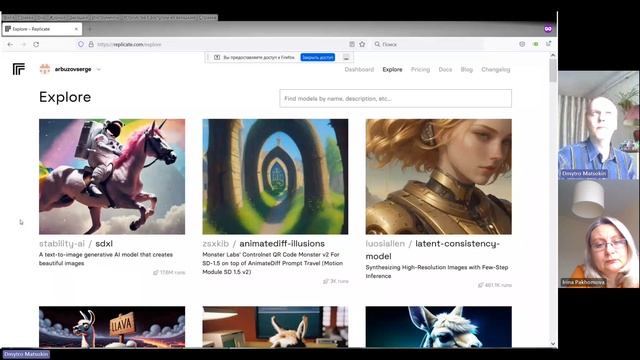Open the astronaut on unicorn sdxl thumbnail
This screenshot has width=640, height=360.
tap(112, 177)
